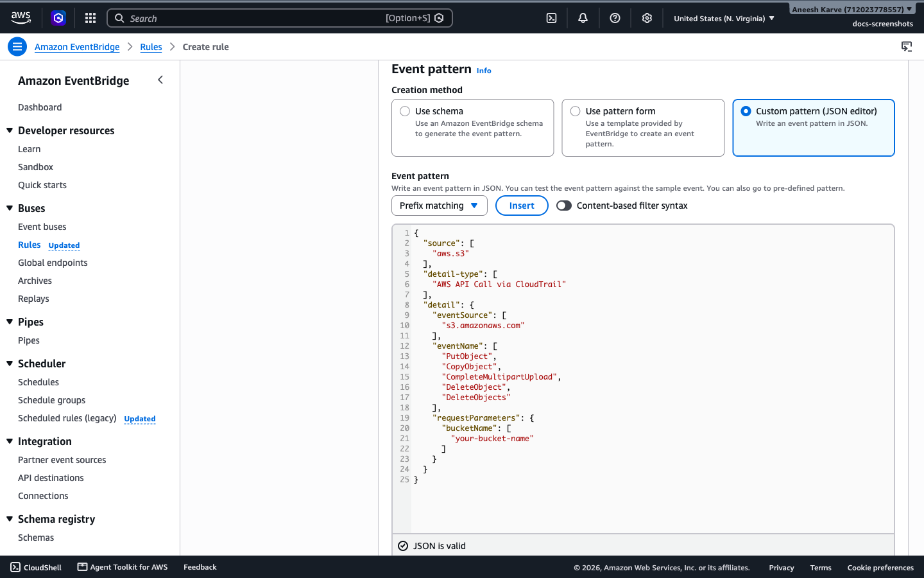Open Cookie preferences
924x578 pixels.
click(880, 568)
